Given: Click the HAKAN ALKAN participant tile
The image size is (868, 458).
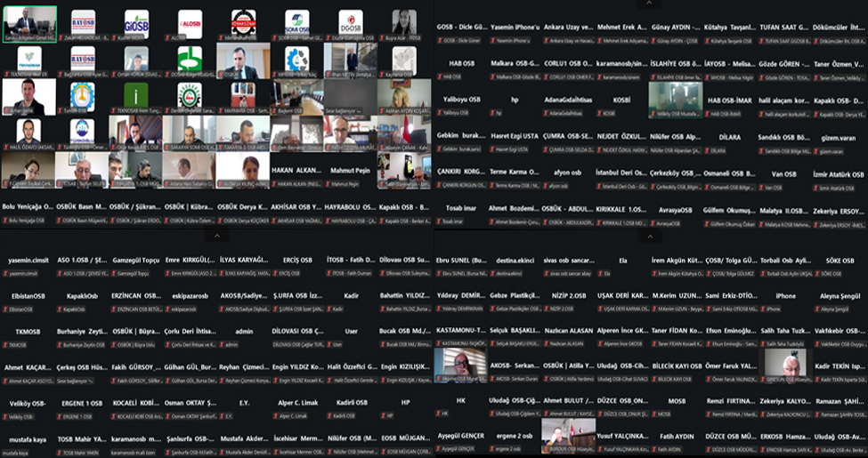Looking at the screenshot, I should pos(297,172).
